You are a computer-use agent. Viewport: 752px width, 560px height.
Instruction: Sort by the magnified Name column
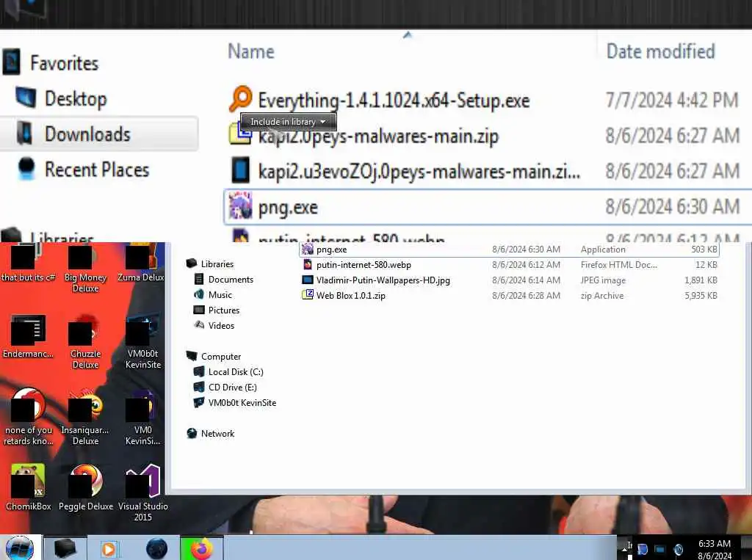point(251,51)
